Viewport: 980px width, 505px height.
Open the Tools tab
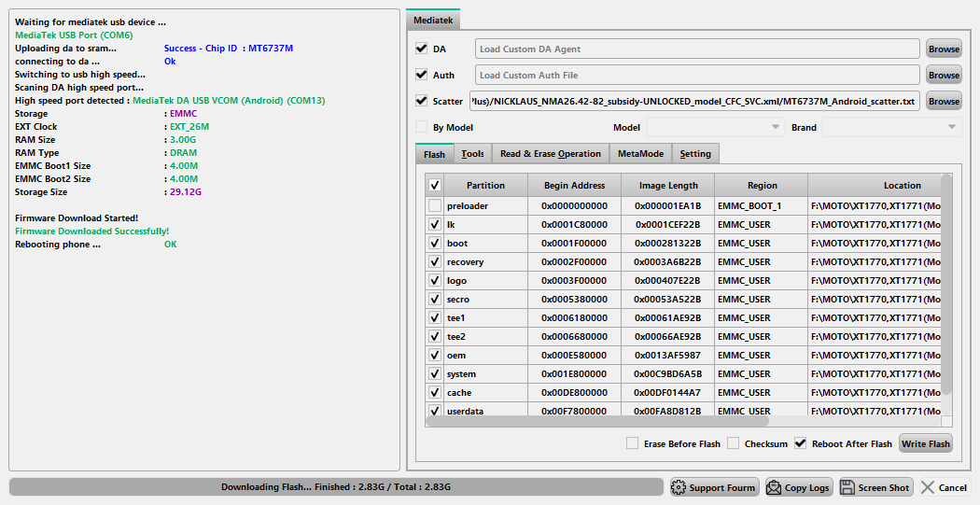[472, 154]
